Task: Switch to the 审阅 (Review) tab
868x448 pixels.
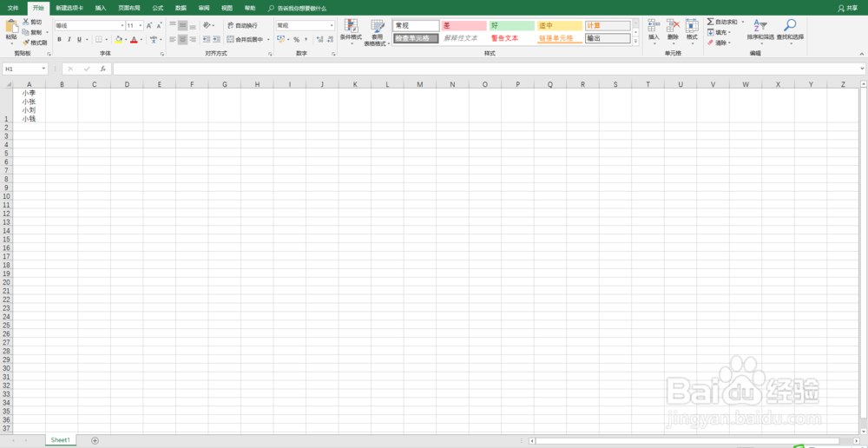Action: coord(204,9)
